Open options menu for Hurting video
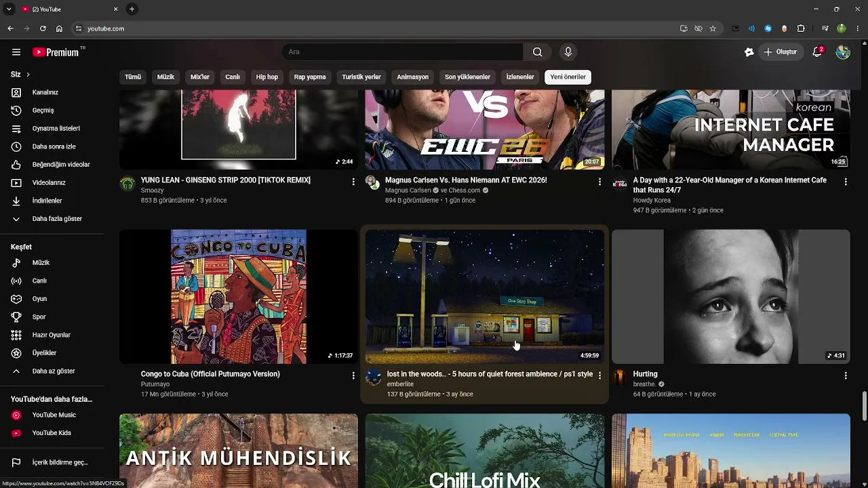Image resolution: width=868 pixels, height=488 pixels. tap(846, 375)
